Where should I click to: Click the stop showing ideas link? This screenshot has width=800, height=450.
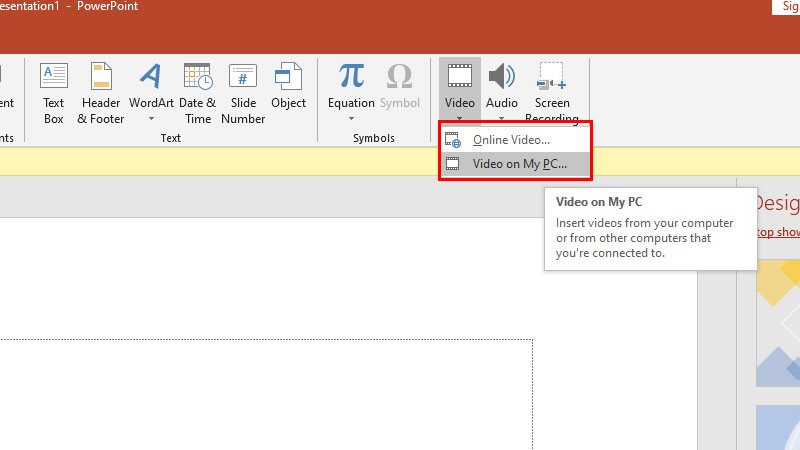pyautogui.click(x=778, y=232)
